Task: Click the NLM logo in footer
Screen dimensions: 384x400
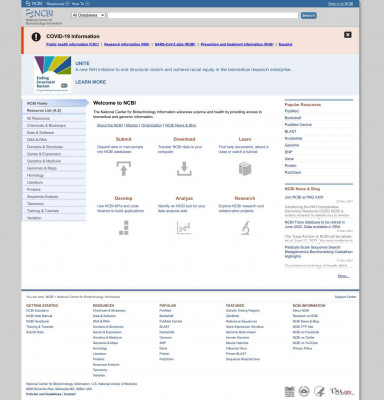Action: point(289,392)
